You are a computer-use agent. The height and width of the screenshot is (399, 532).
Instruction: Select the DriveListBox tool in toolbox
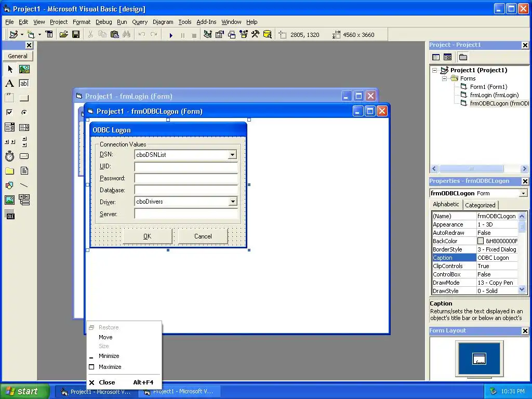pos(24,156)
